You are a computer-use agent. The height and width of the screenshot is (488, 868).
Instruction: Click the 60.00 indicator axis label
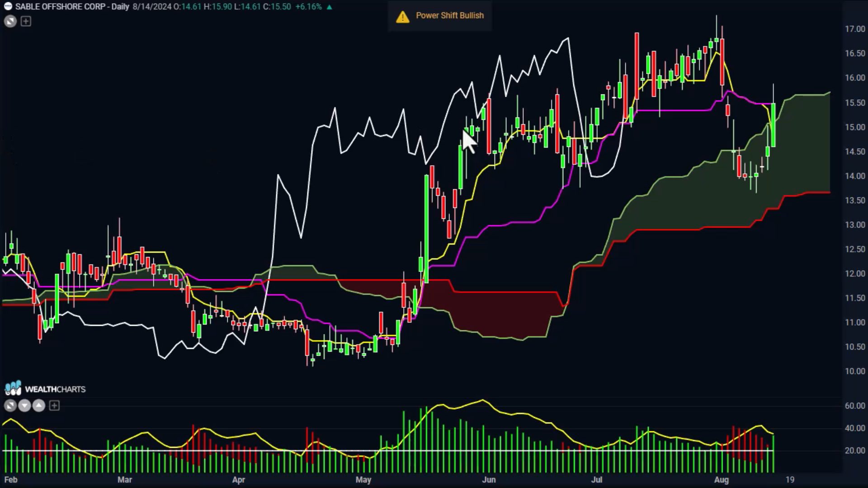click(855, 406)
